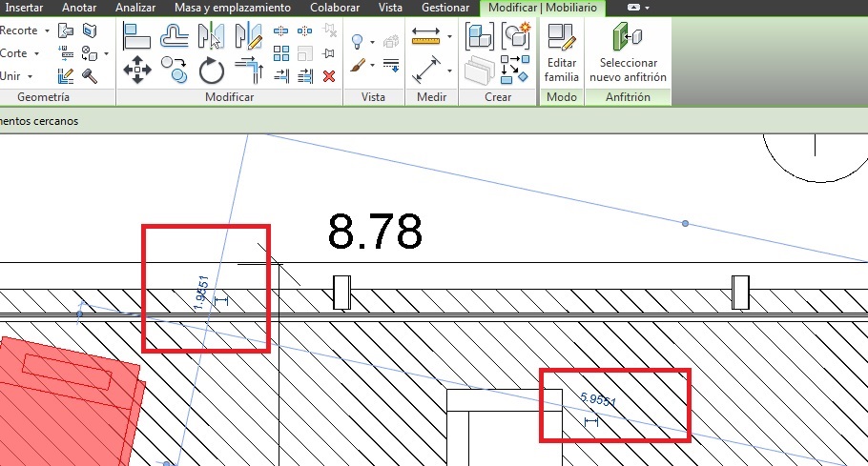
Task: Click the Offset (Desfase) tool icon
Action: [x=174, y=37]
